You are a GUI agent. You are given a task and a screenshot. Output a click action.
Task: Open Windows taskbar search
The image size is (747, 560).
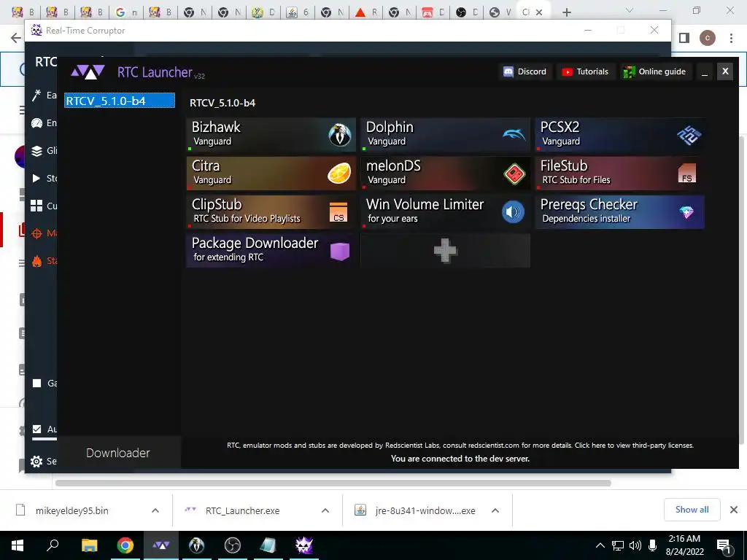tap(53, 545)
